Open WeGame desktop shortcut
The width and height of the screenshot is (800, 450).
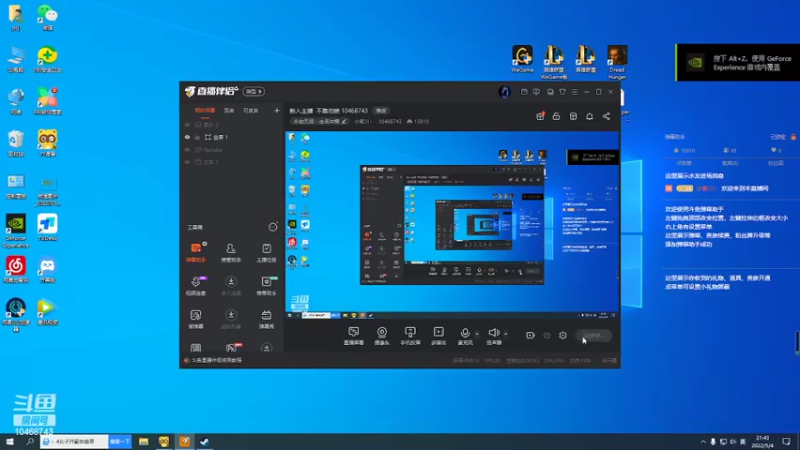click(x=522, y=59)
